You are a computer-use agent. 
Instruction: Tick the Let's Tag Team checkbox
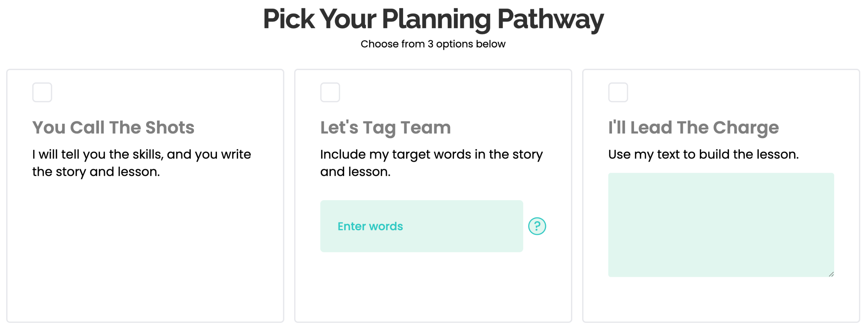330,92
